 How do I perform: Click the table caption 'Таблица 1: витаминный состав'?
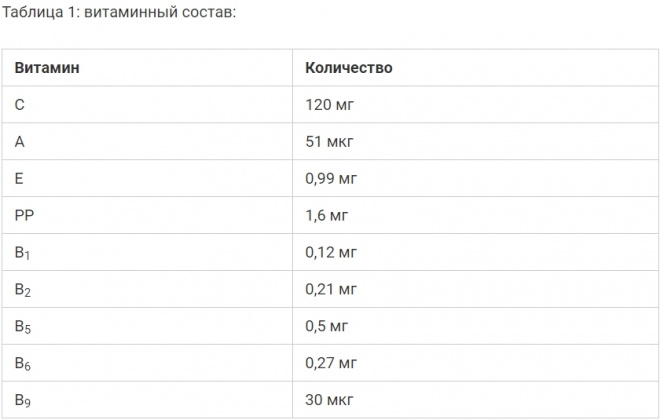point(119,14)
